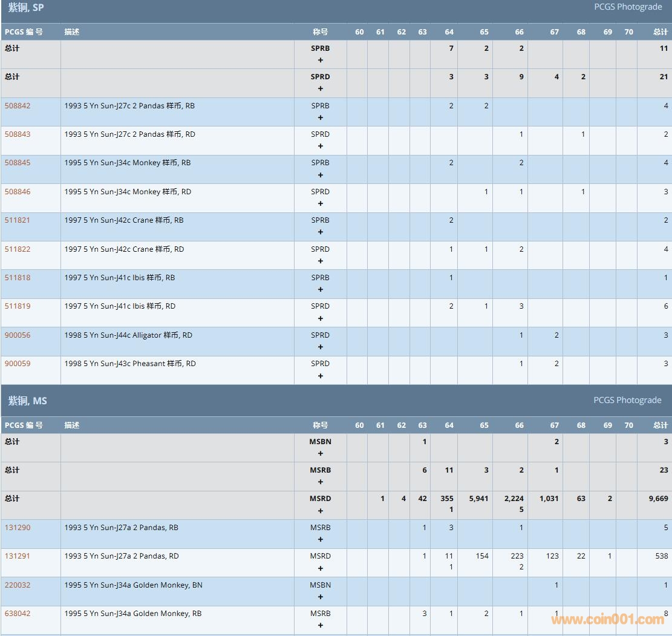The width and height of the screenshot is (672, 636).
Task: Expand plus for 1997 Crane 样币 RB row
Action: click(321, 232)
